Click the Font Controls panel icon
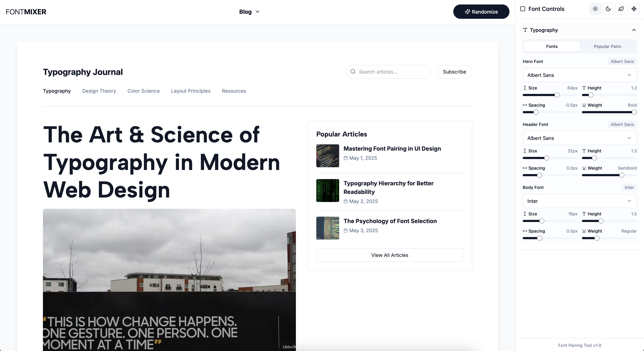The height and width of the screenshot is (351, 644). click(x=523, y=9)
